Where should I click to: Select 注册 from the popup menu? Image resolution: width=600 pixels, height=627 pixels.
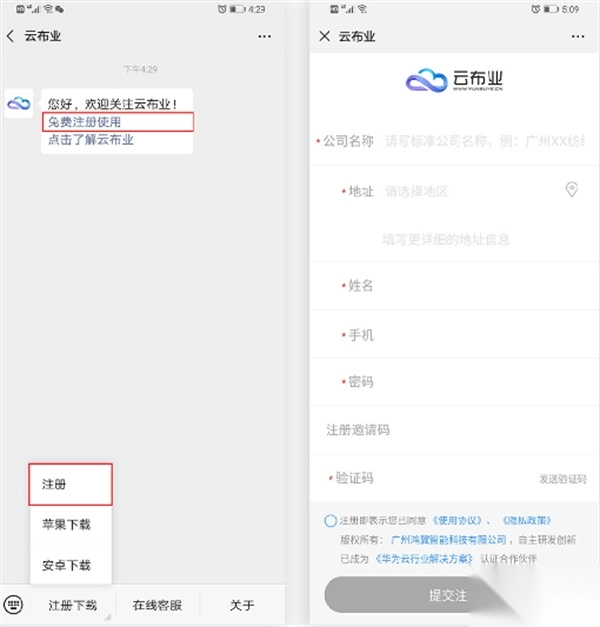point(70,484)
